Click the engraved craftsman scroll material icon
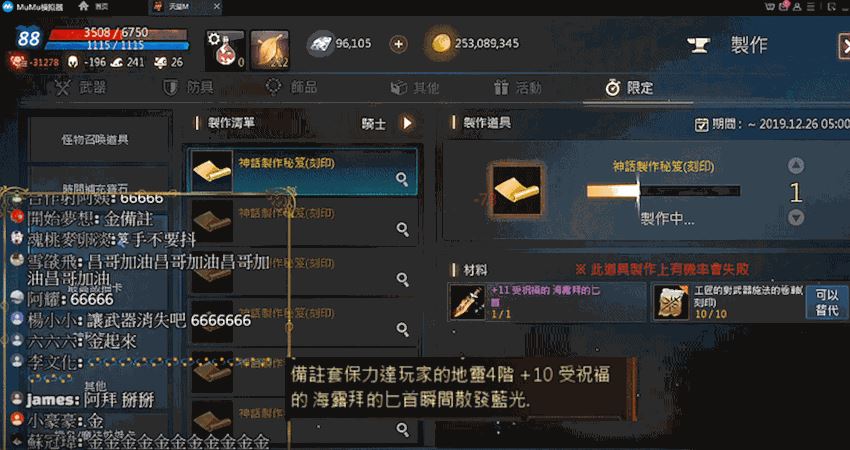Viewport: 850px width, 450px height. 672,301
